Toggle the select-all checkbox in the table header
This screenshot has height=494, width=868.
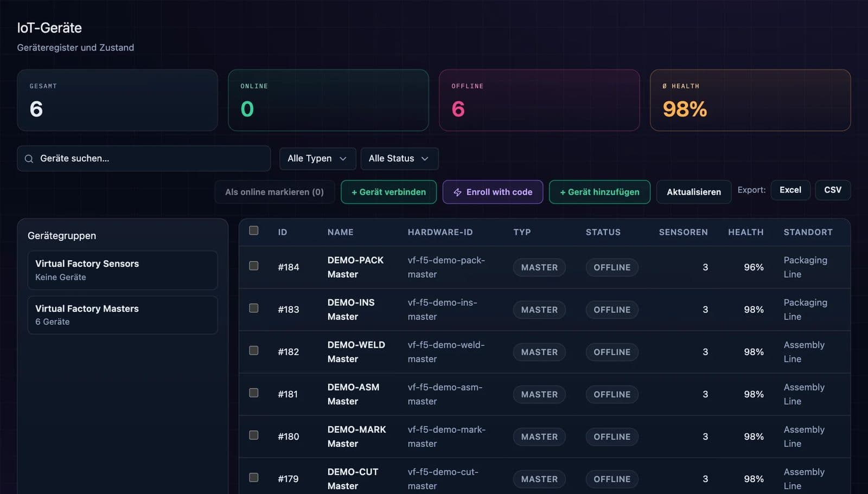point(253,230)
